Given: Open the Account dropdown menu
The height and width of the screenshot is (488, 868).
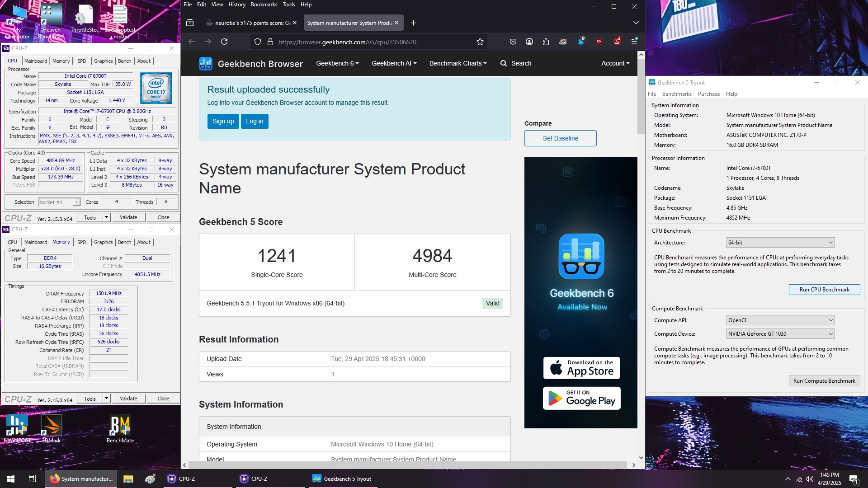Looking at the screenshot, I should tap(615, 63).
